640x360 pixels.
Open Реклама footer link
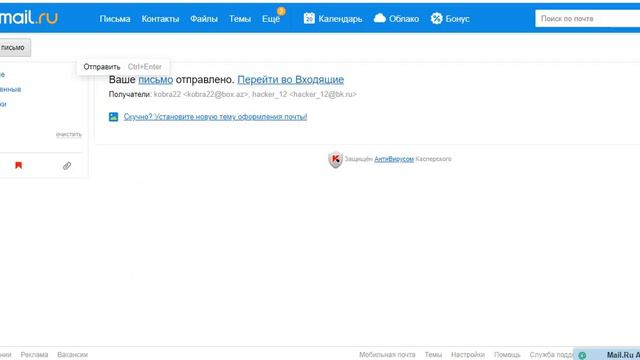(34, 355)
